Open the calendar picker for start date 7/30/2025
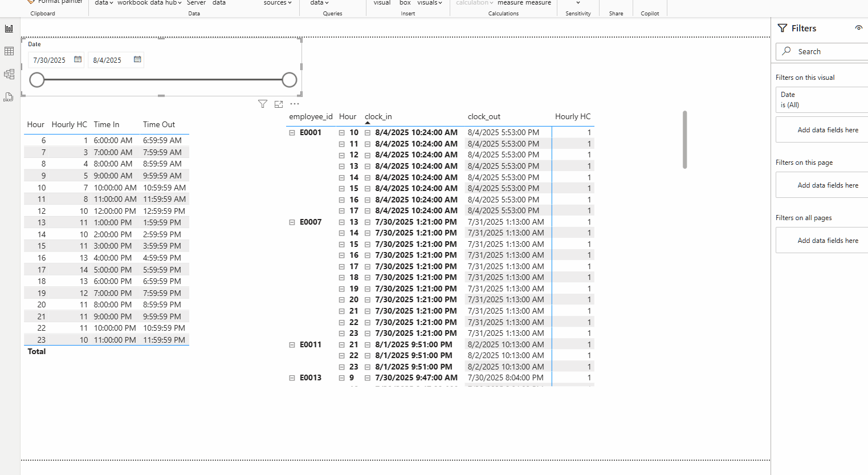 coord(78,59)
